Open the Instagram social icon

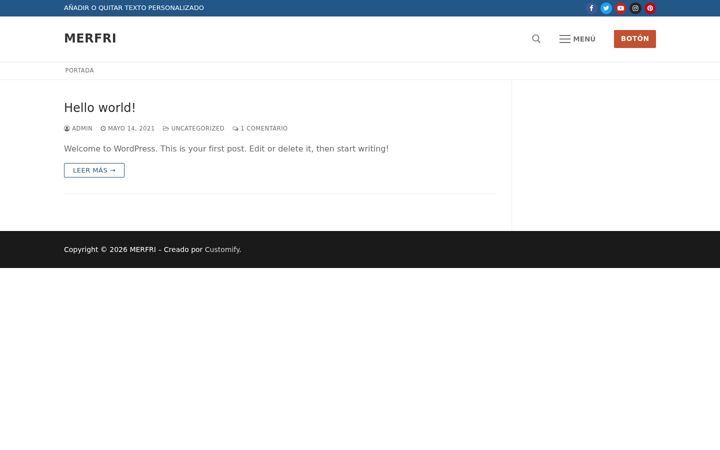click(635, 8)
